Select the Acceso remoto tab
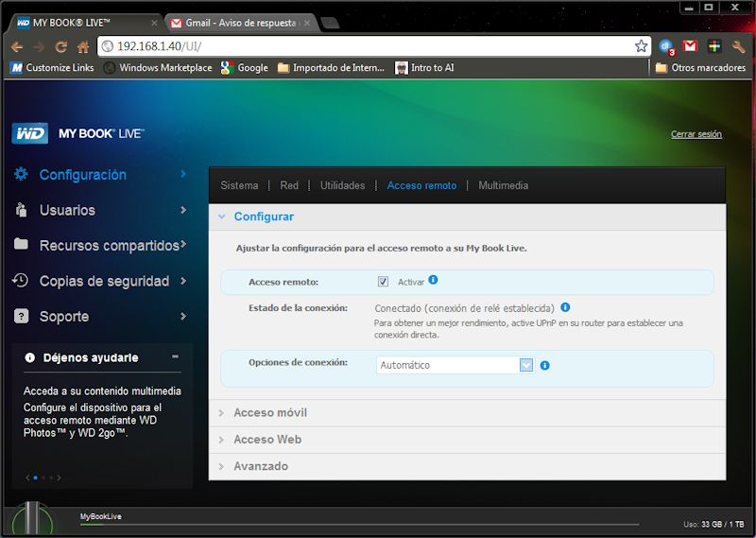 click(421, 185)
